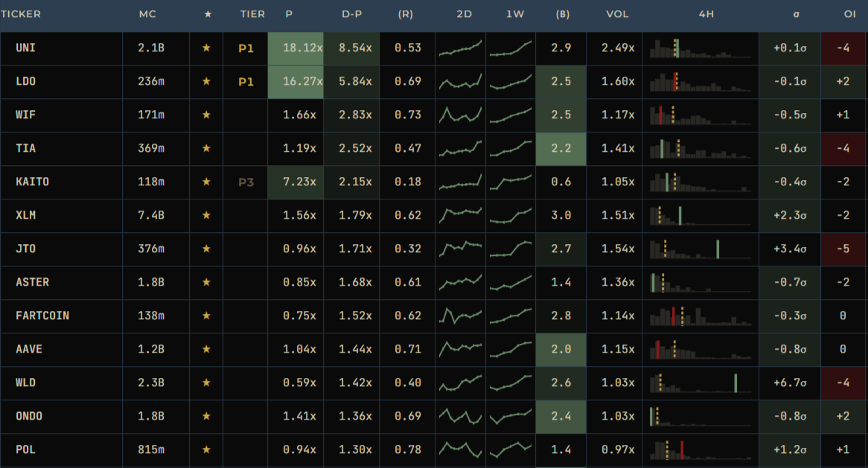Open the POL 2D sparkline chart
The height and width of the screenshot is (468, 868).
pos(461,449)
